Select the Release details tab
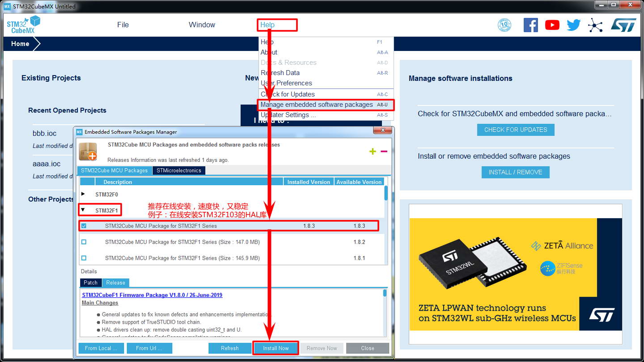The width and height of the screenshot is (644, 362). pyautogui.click(x=115, y=283)
